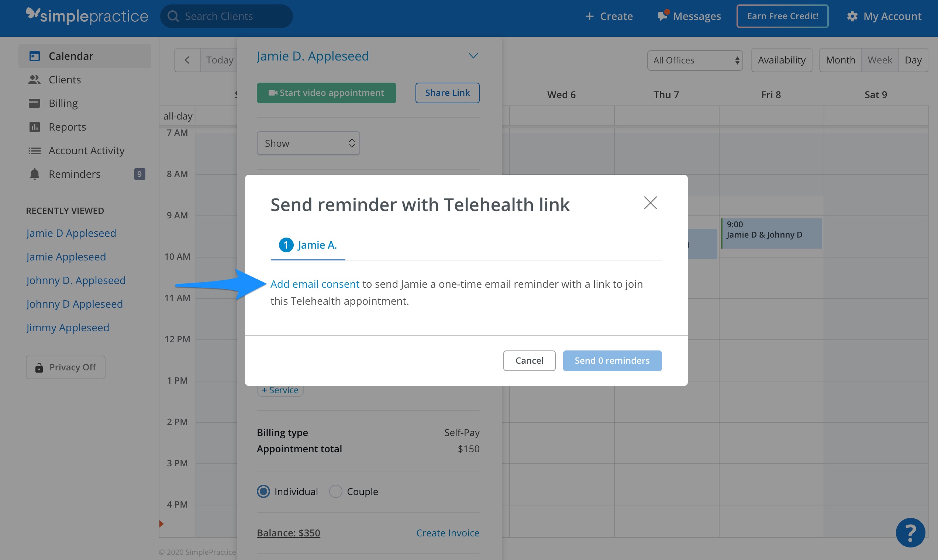Viewport: 938px width, 560px height.
Task: Open the All Offices dropdown
Action: point(694,59)
